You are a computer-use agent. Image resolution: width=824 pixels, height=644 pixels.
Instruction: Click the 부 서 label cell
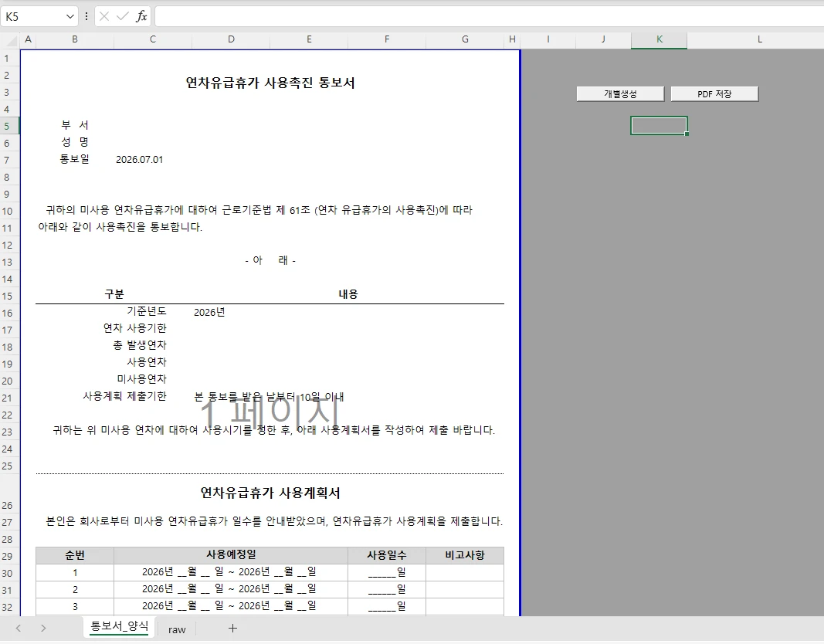(x=75, y=125)
